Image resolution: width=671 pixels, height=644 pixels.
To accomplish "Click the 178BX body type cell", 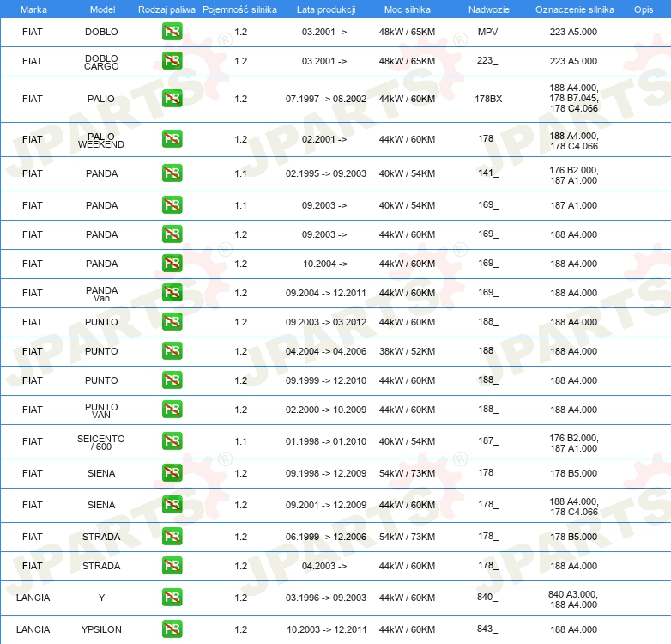I will tap(487, 99).
